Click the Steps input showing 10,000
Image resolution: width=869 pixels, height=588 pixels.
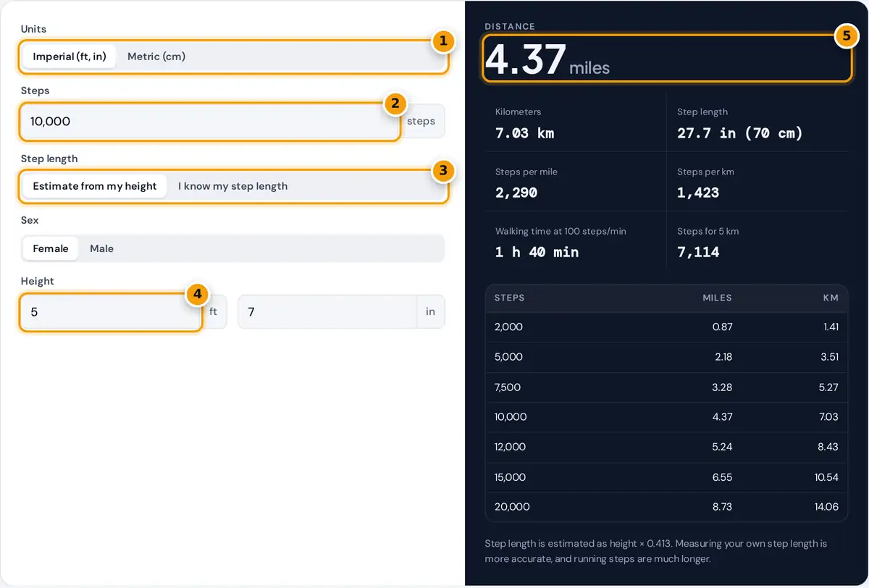click(210, 122)
